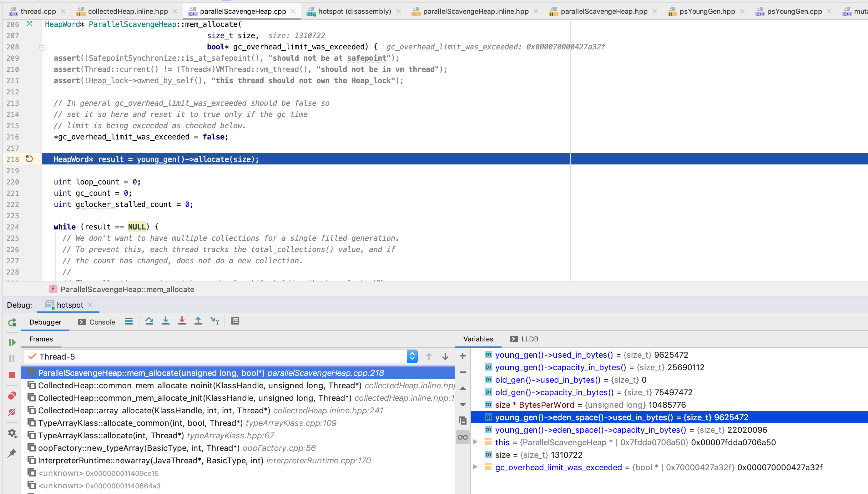Expand the 'this' variable node

(475, 442)
